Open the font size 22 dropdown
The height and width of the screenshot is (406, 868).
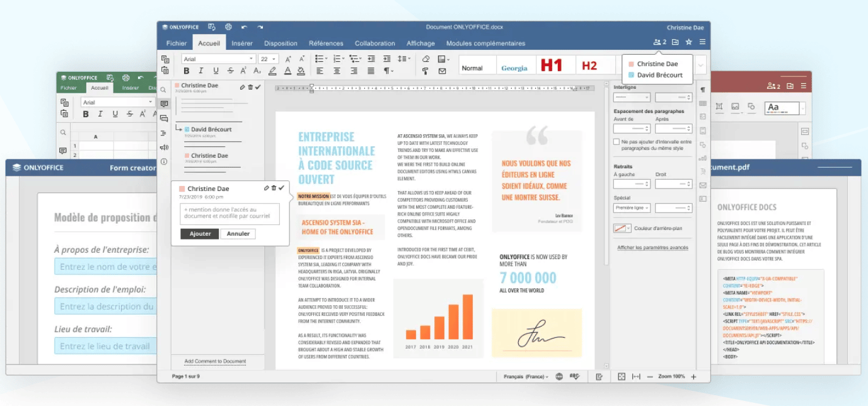[x=268, y=59]
